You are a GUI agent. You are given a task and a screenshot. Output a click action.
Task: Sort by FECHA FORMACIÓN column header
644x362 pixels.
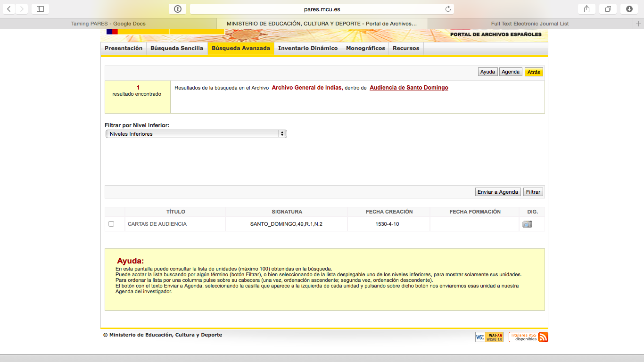pos(475,212)
